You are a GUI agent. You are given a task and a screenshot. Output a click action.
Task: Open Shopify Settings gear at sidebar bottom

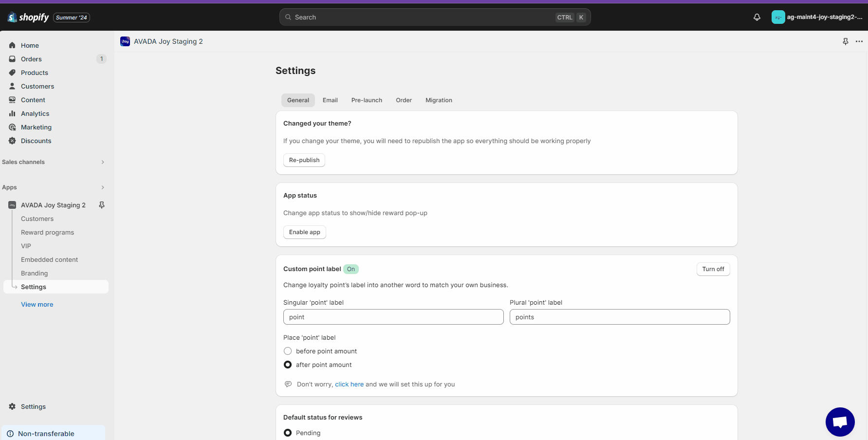click(13, 406)
